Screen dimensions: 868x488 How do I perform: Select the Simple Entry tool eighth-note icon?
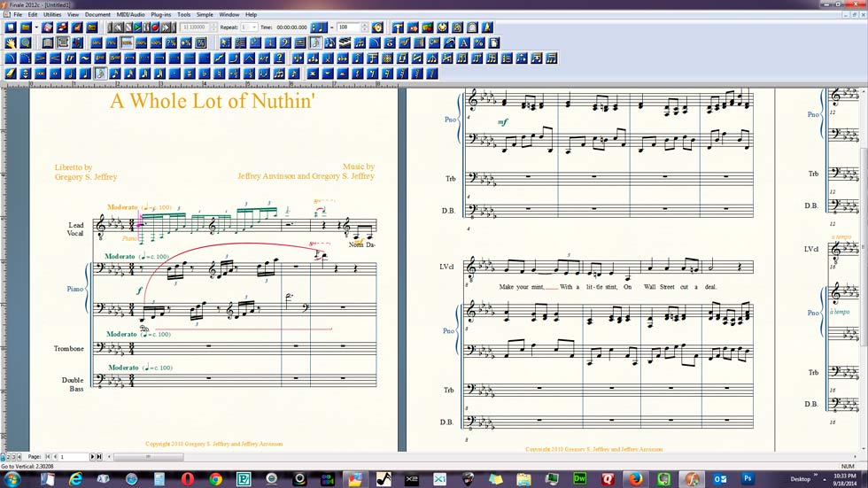pos(315,43)
